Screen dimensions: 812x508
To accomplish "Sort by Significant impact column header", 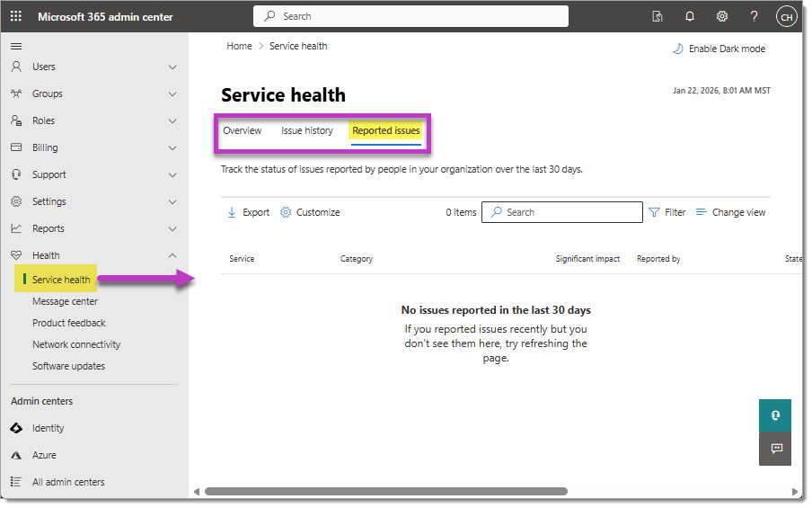I will (x=587, y=259).
